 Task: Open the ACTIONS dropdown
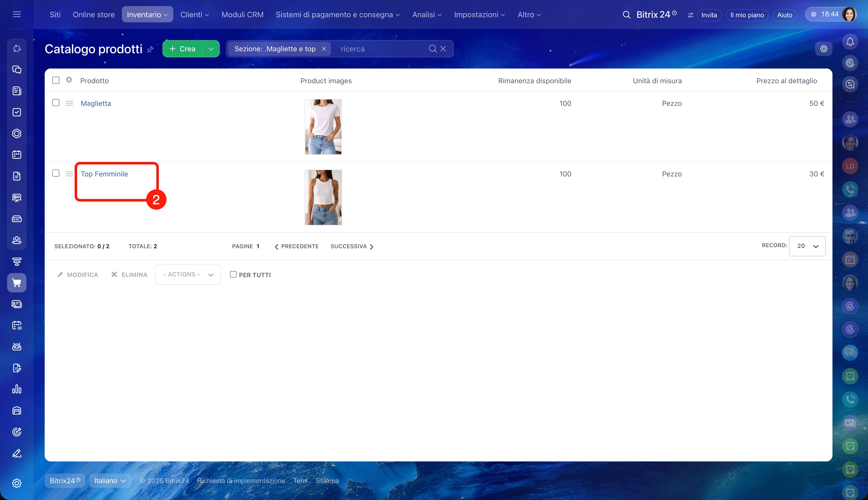pos(188,274)
